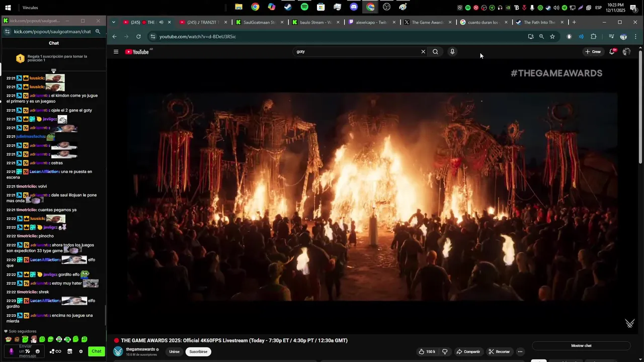Open the YouTube account avatar menu
Image resolution: width=644 pixels, height=362 pixels.
tap(626, 51)
